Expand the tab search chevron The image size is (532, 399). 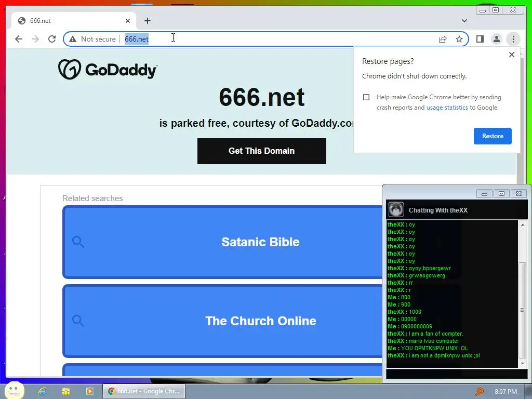(464, 21)
